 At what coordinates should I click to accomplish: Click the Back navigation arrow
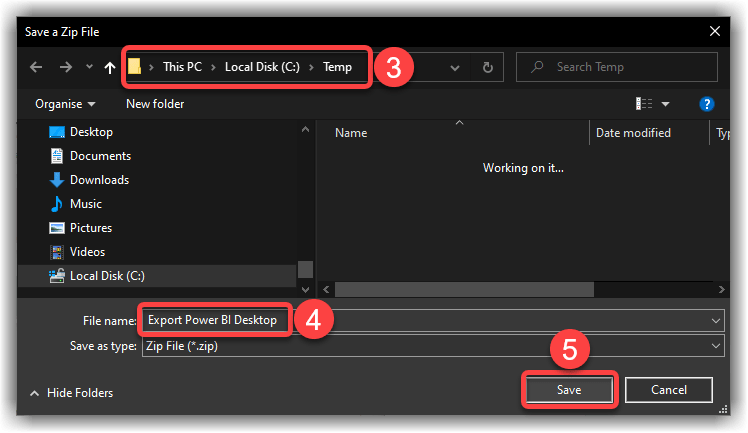(36, 68)
